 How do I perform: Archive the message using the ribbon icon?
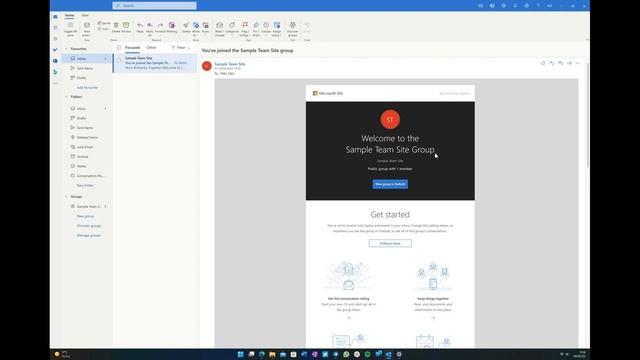coord(126,25)
